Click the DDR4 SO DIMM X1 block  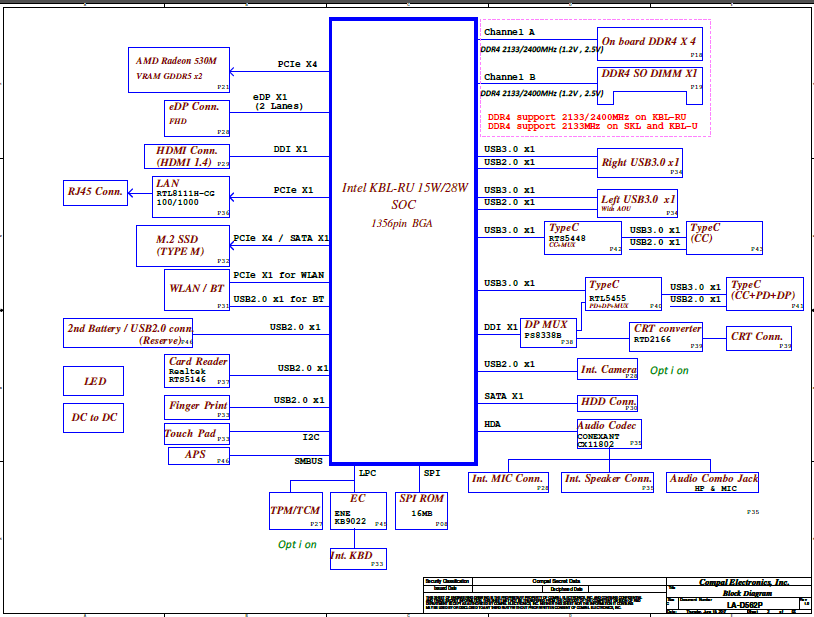(x=650, y=86)
